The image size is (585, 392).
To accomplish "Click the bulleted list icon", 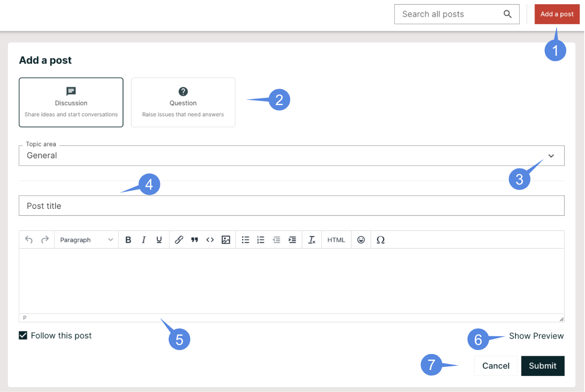I will point(245,240).
